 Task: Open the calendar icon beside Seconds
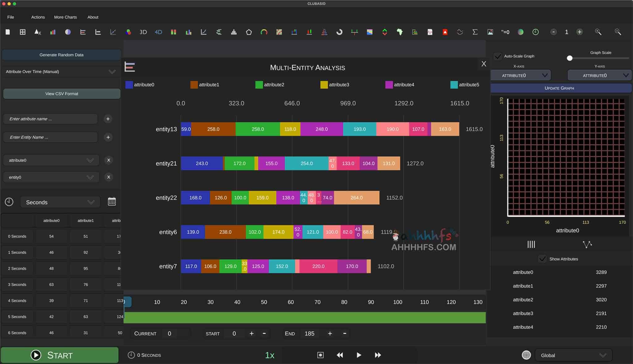(112, 202)
